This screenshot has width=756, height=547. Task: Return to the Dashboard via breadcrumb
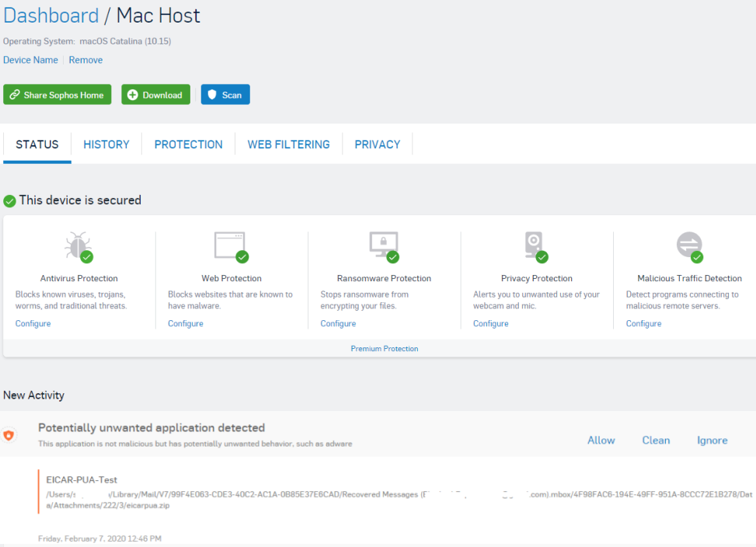coord(51,16)
